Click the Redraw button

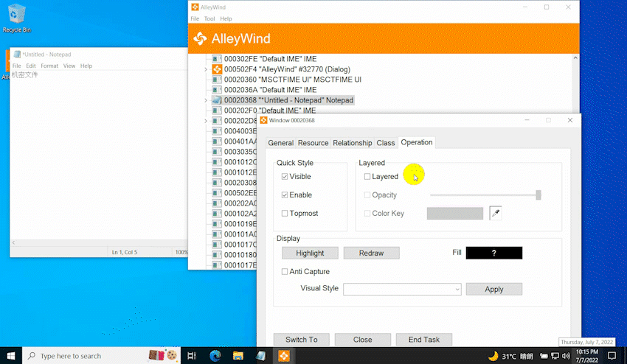pyautogui.click(x=371, y=253)
